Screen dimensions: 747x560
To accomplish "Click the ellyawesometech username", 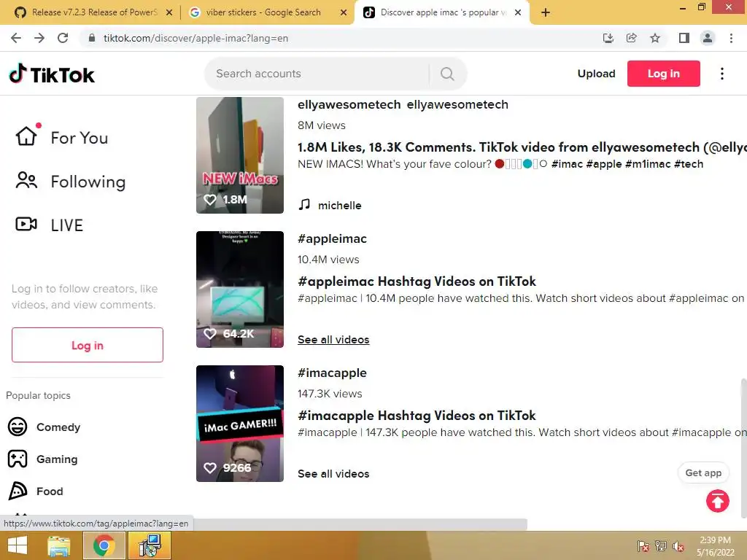I will [349, 104].
